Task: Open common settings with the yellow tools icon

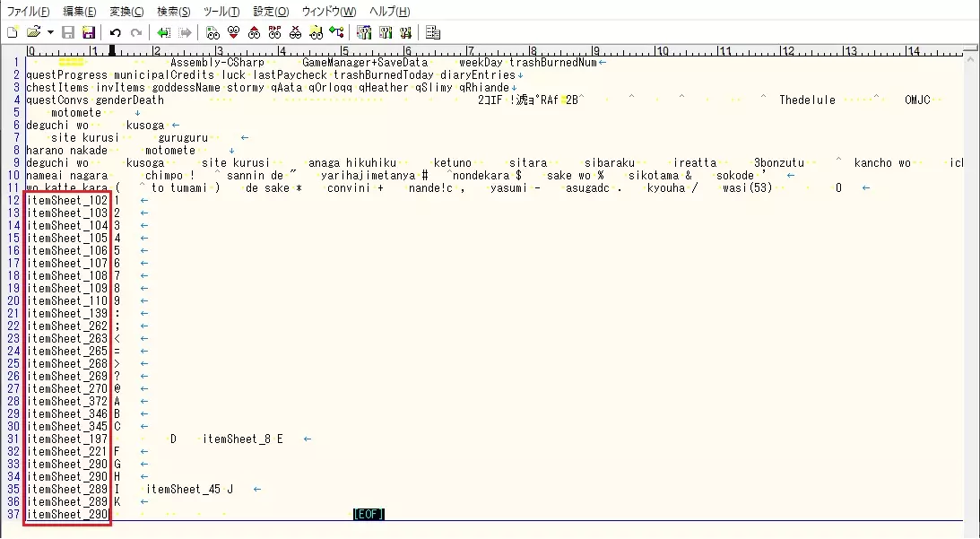Action: pos(405,32)
